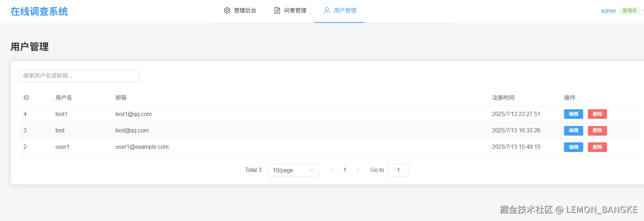
Task: Click registration time 2025/7/13 15:49:15
Action: tap(516, 147)
